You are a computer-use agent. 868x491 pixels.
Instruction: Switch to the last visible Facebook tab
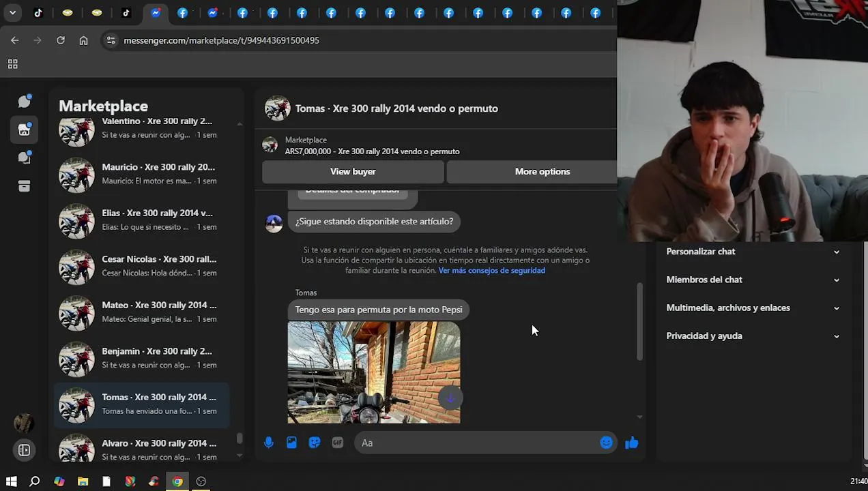(596, 12)
